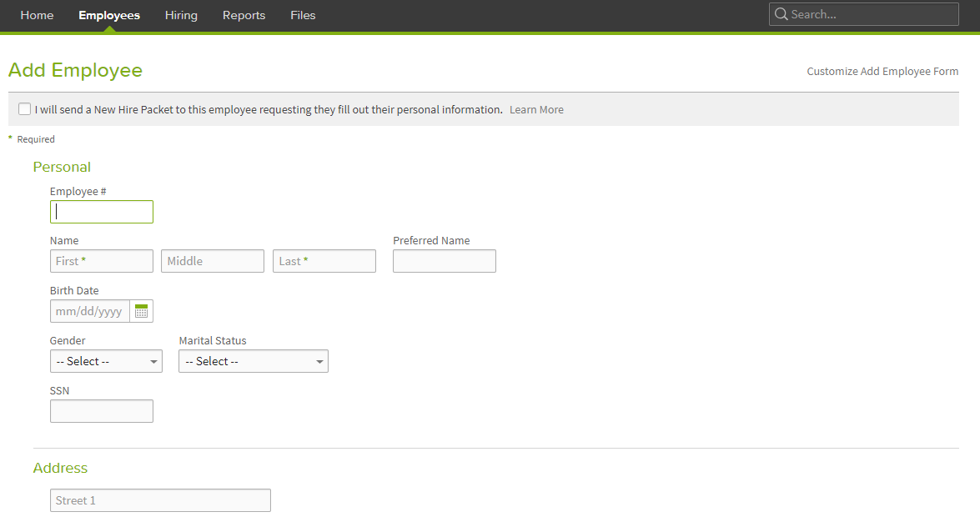Open the Birth Date calendar picker

tap(141, 310)
